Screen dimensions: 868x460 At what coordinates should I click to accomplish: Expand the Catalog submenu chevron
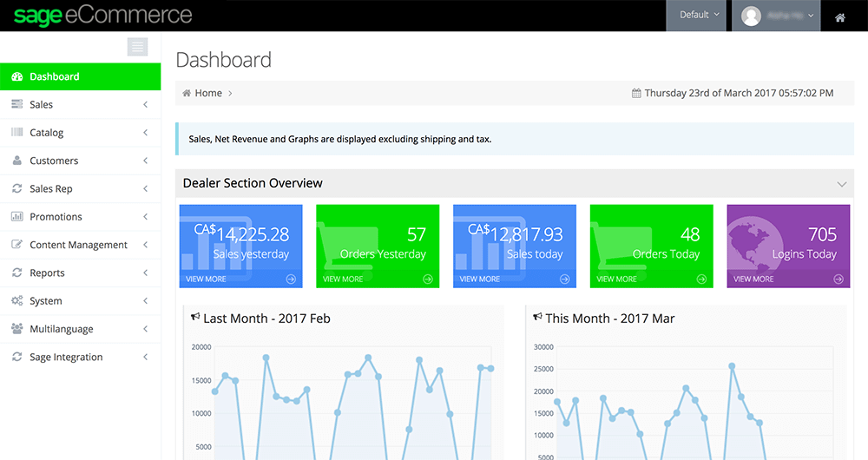pos(146,132)
